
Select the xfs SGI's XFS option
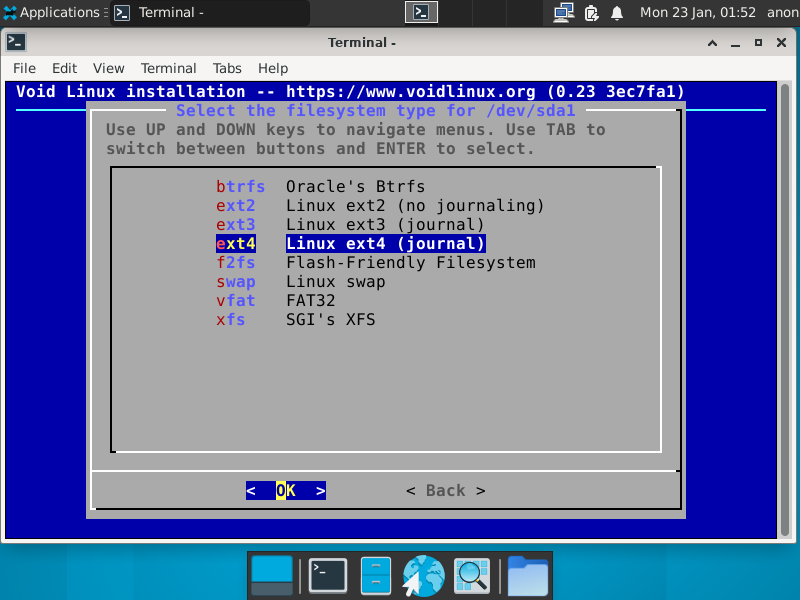295,319
